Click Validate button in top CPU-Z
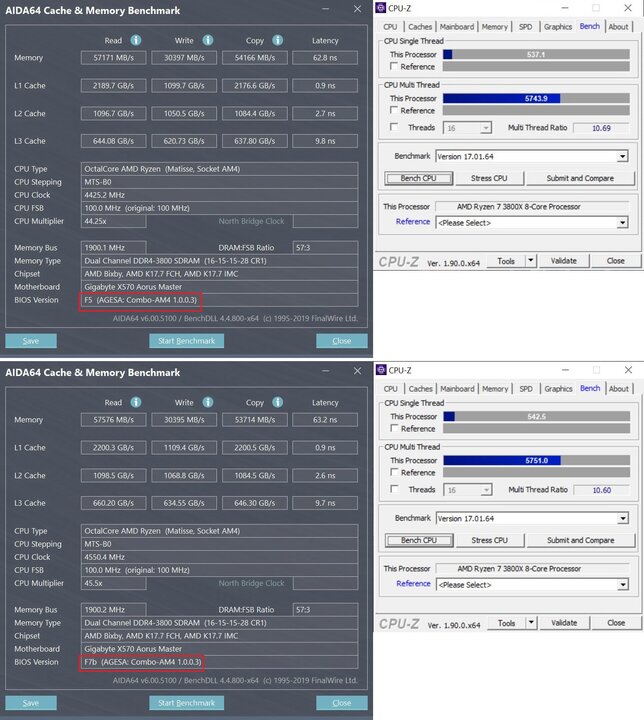 click(x=564, y=261)
